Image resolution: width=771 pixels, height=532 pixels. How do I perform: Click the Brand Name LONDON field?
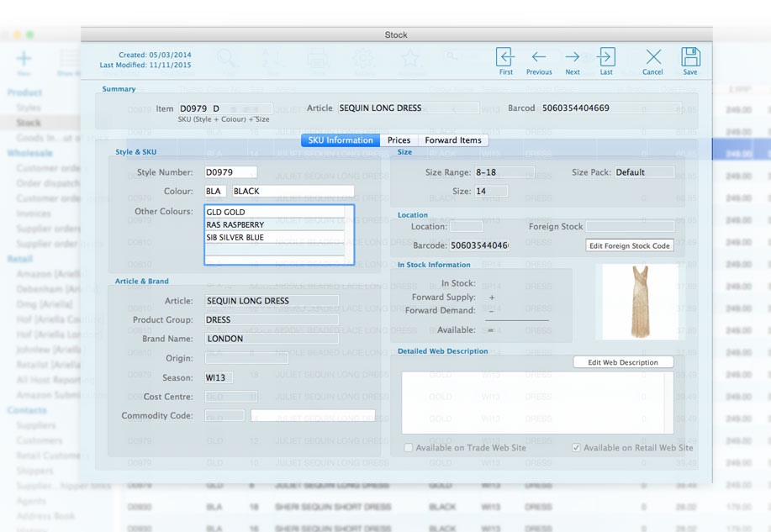coord(272,339)
